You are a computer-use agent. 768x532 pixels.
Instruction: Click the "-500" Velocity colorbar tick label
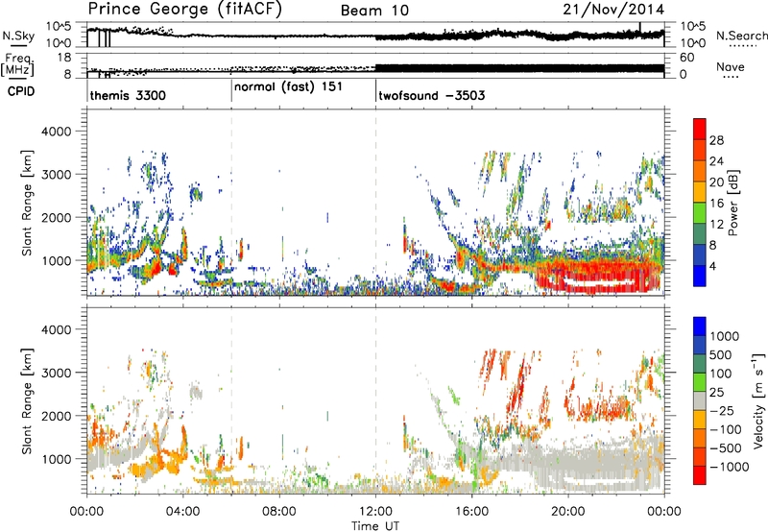(726, 447)
